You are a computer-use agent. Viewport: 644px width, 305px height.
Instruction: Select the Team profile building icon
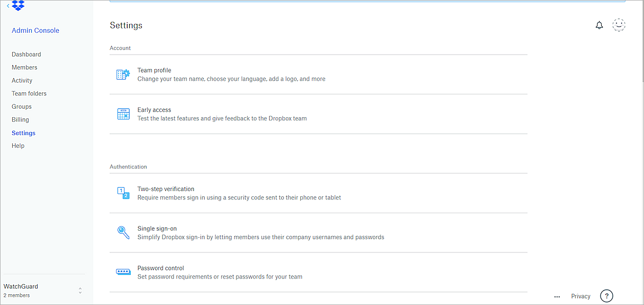click(x=123, y=74)
